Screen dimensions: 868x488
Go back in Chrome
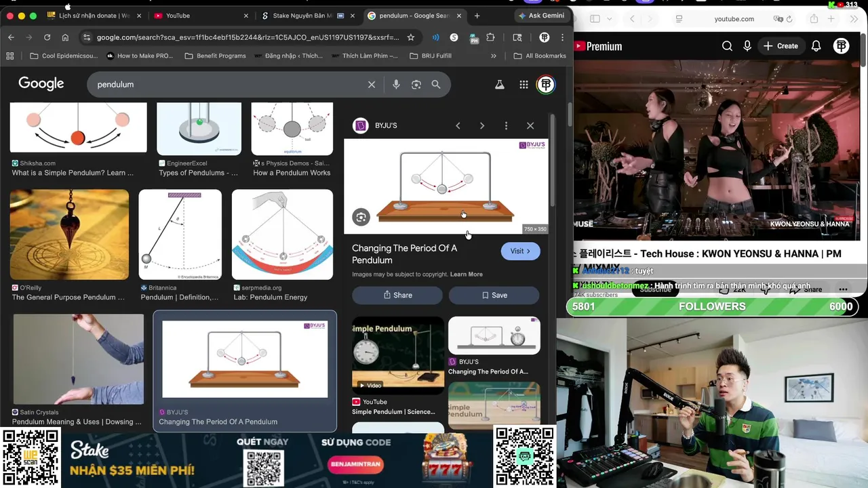tap(10, 37)
